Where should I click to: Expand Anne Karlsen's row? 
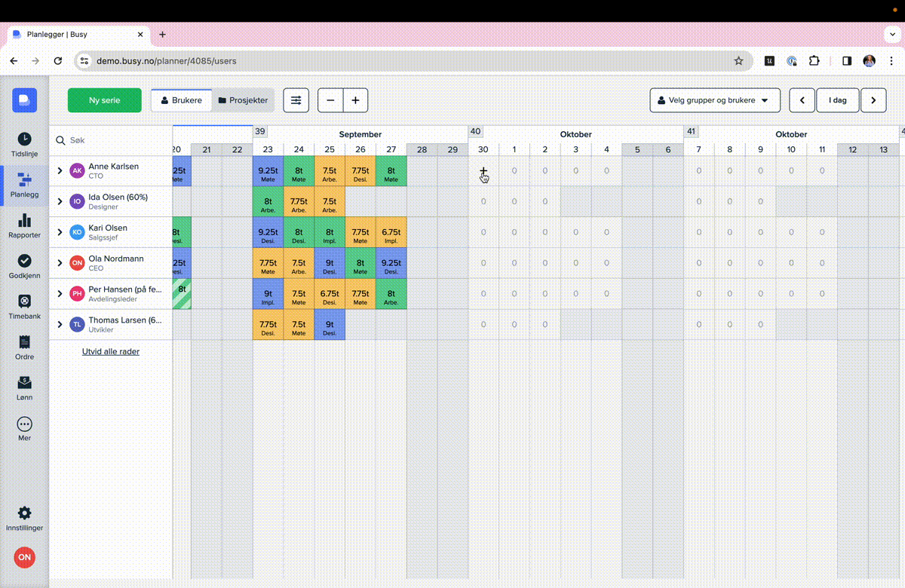(60, 170)
